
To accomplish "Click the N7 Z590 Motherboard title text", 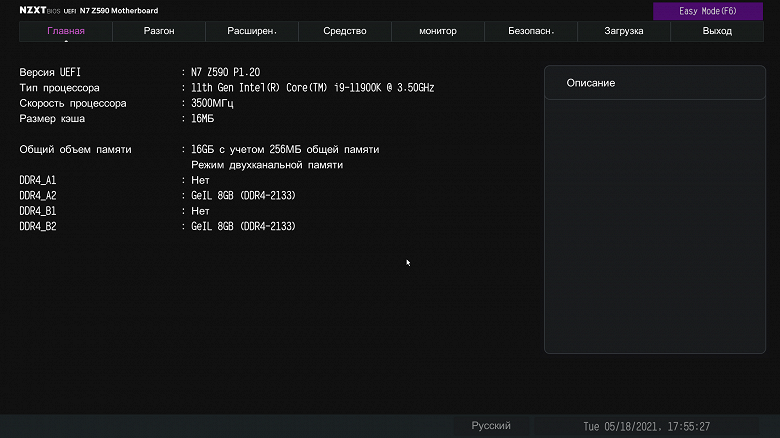I will (119, 10).
